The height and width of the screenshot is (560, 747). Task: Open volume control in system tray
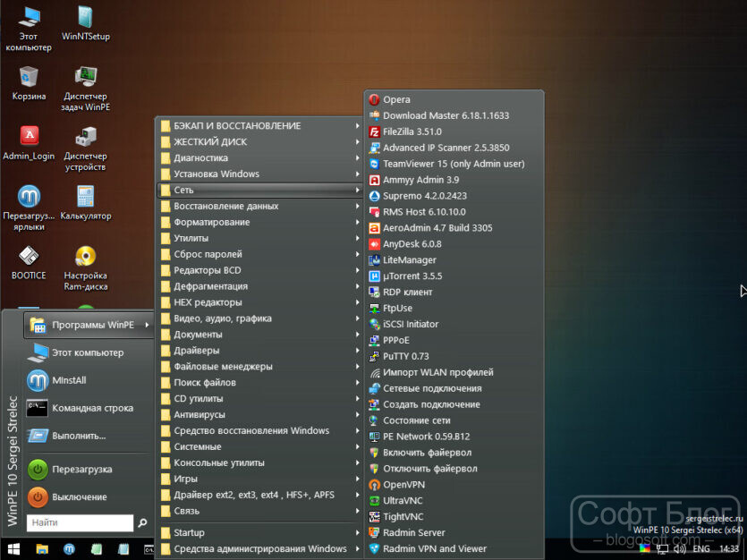pos(679,549)
